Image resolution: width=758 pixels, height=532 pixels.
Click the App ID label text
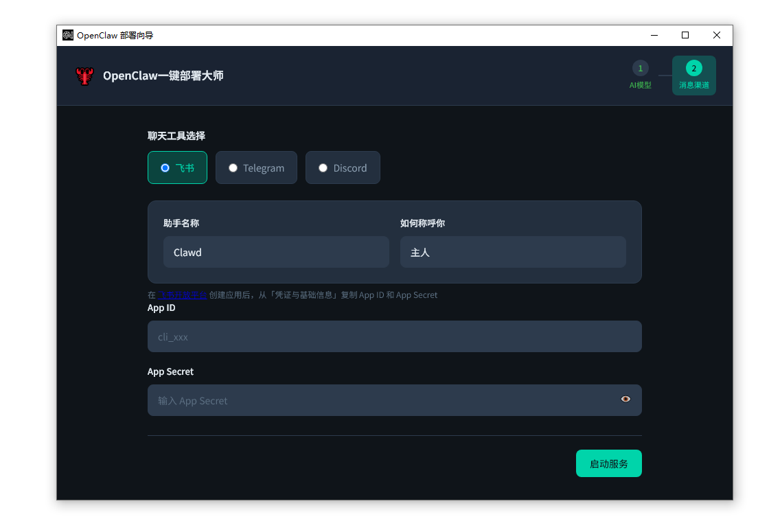pos(161,308)
